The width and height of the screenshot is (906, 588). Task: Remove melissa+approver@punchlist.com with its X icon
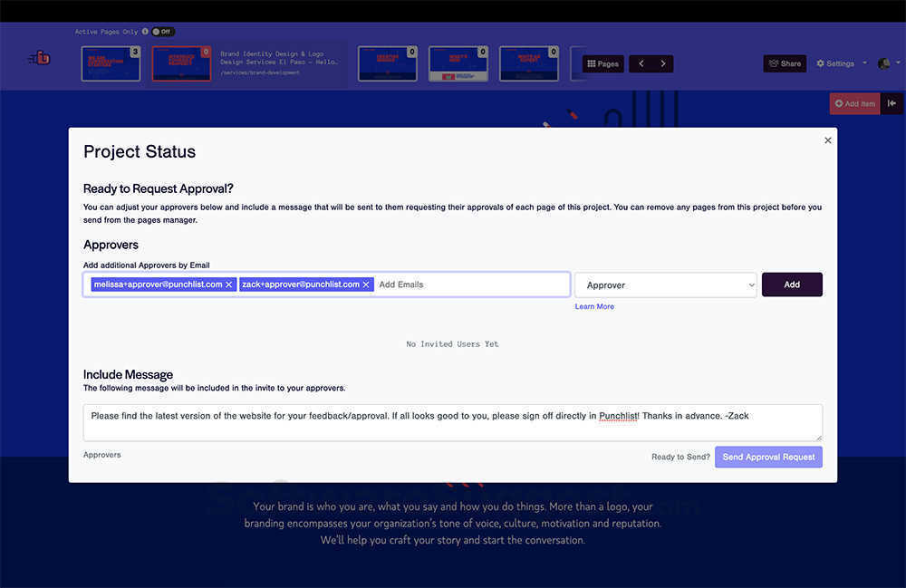227,284
